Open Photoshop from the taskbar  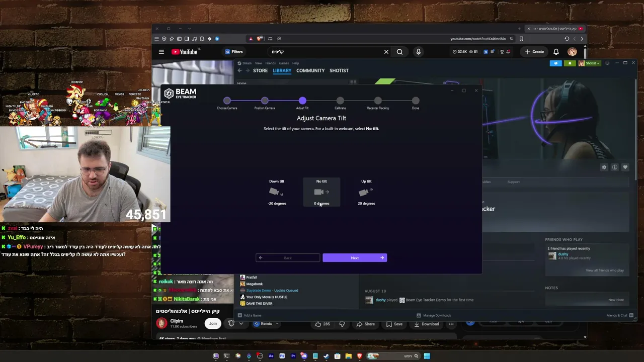(x=282, y=356)
